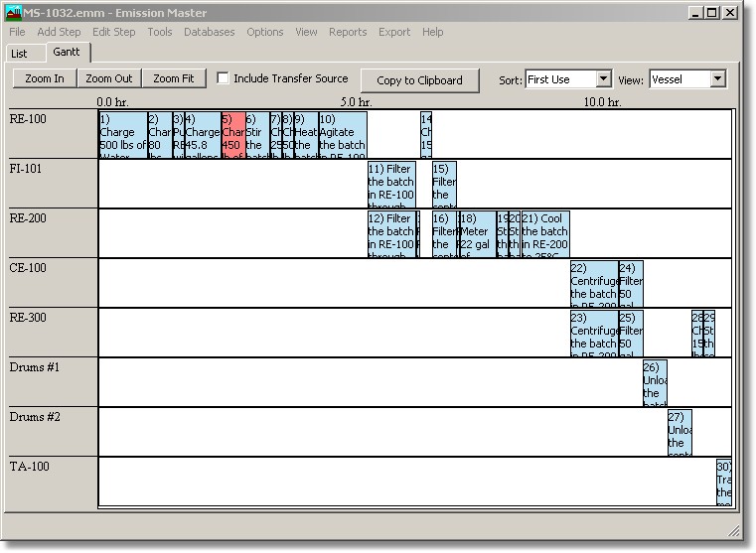Select step 26 Unload bar in Drums #1 row
756x553 pixels.
(x=656, y=383)
